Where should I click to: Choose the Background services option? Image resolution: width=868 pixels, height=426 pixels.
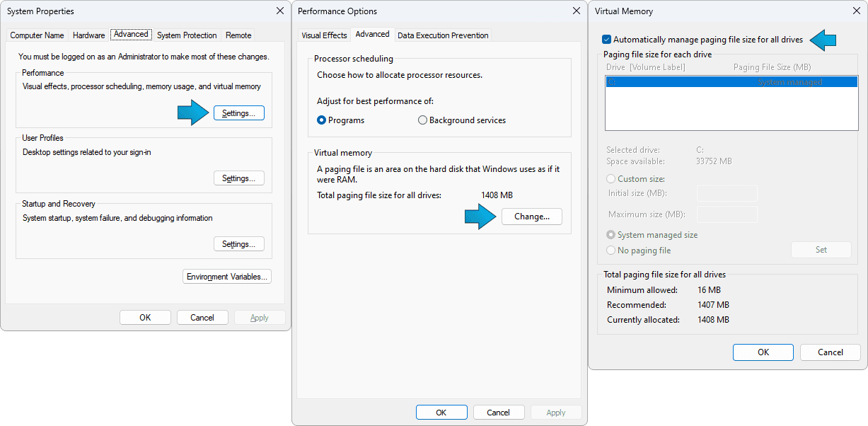coord(423,120)
